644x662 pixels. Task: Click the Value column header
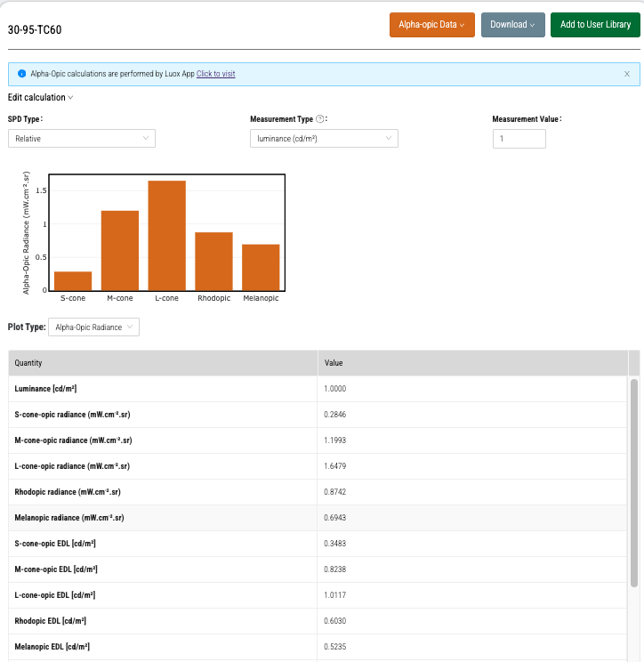click(472, 363)
